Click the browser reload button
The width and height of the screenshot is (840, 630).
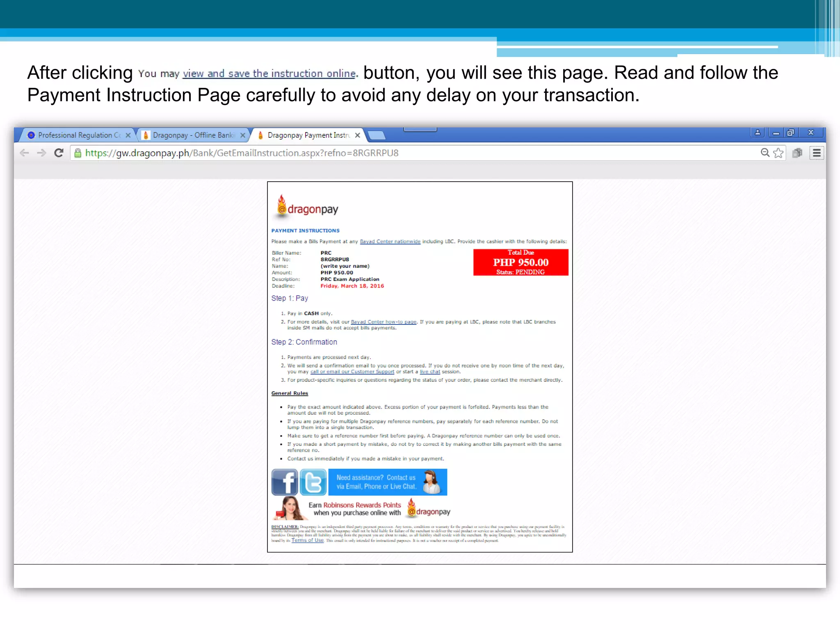pos(59,153)
